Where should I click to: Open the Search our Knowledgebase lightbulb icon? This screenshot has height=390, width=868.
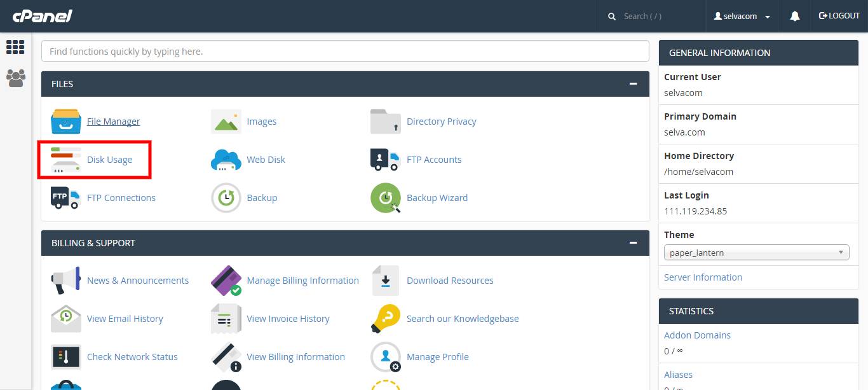386,319
